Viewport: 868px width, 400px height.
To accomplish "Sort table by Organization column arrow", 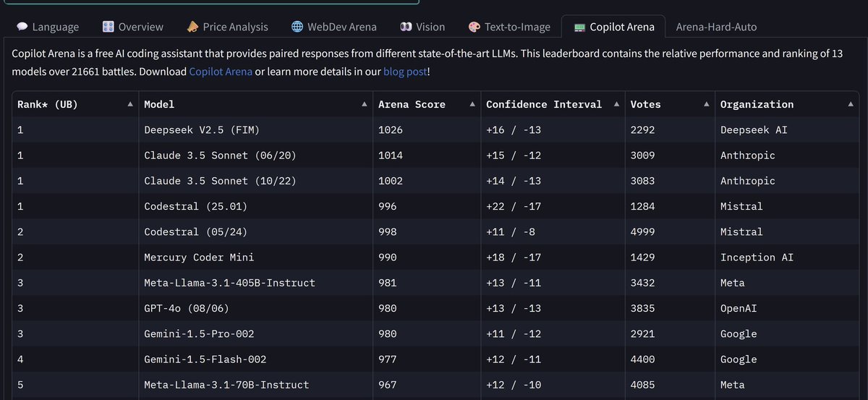I will coord(850,104).
